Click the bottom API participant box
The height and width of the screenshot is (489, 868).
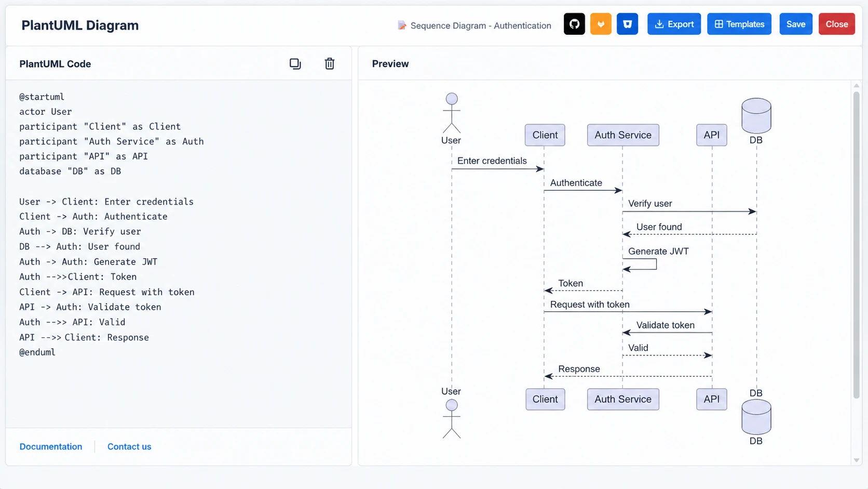pos(712,399)
